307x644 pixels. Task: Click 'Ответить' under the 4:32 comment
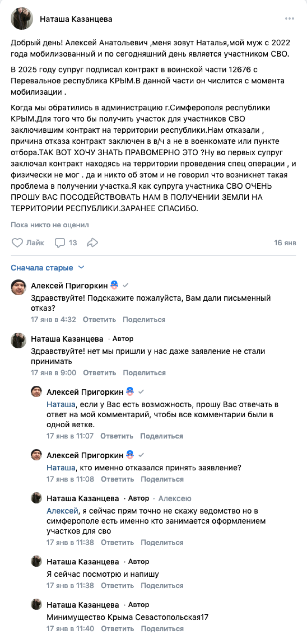(99, 320)
